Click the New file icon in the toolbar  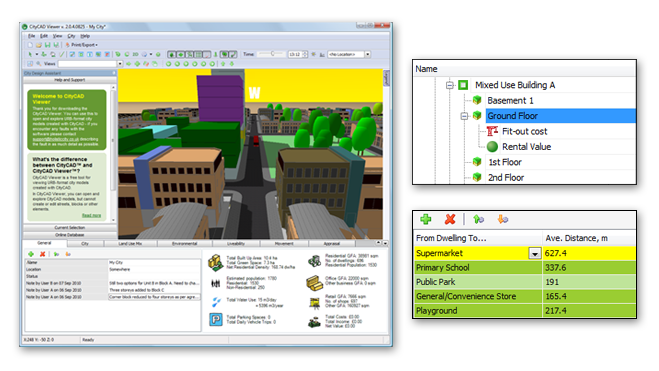(x=30, y=45)
